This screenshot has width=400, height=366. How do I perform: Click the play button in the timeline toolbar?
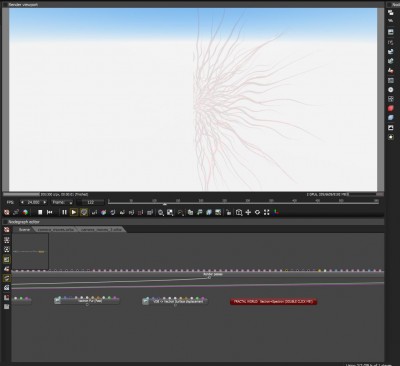(74, 212)
